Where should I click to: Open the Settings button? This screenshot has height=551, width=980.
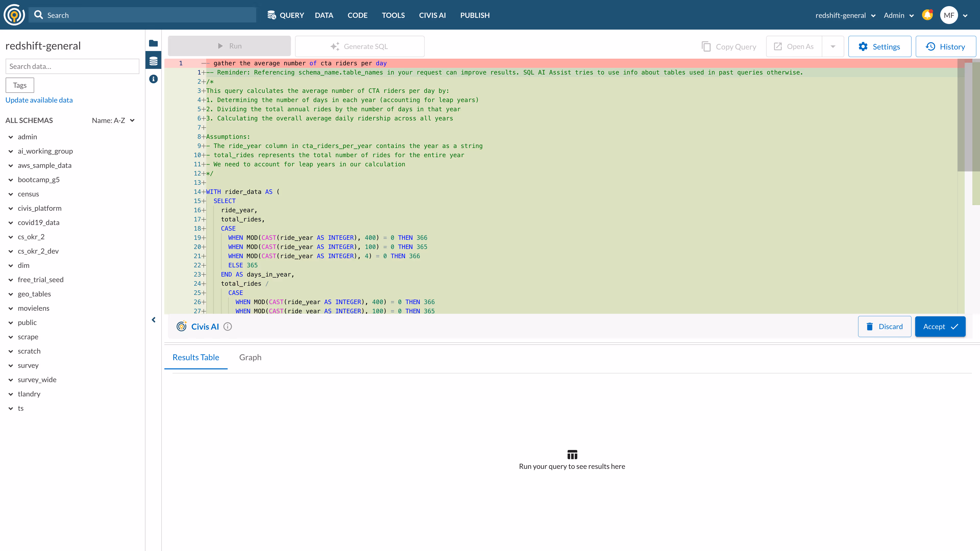879,46
